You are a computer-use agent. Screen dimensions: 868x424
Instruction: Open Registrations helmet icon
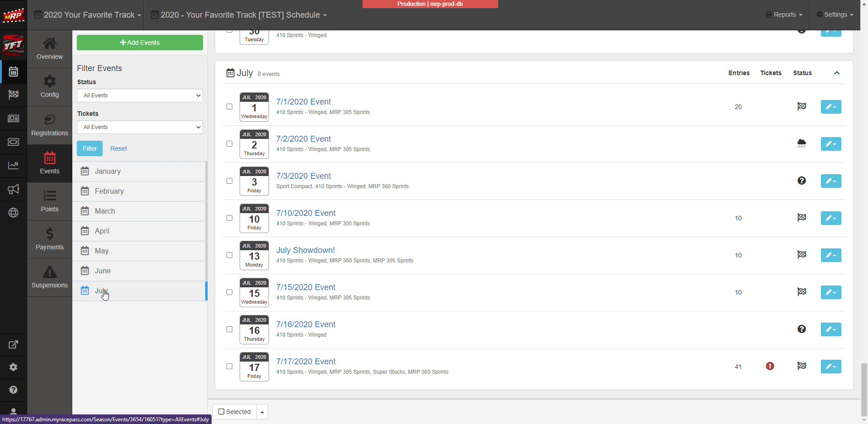[50, 125]
